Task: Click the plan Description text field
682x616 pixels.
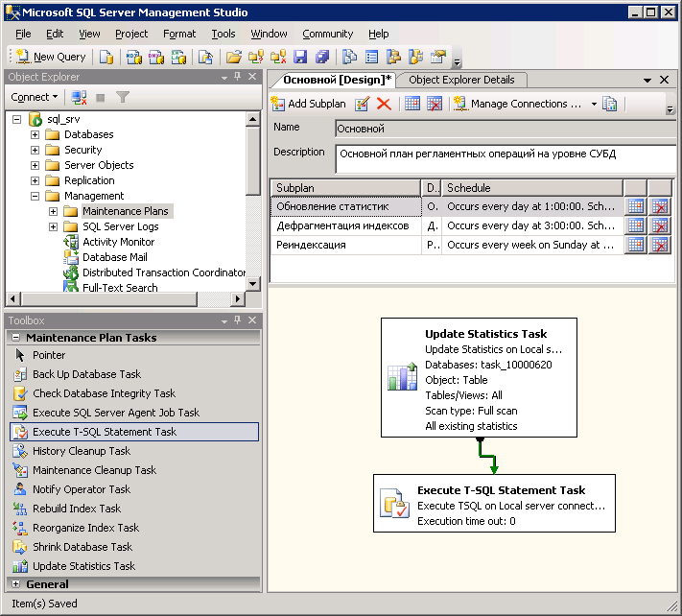Action: (505, 158)
